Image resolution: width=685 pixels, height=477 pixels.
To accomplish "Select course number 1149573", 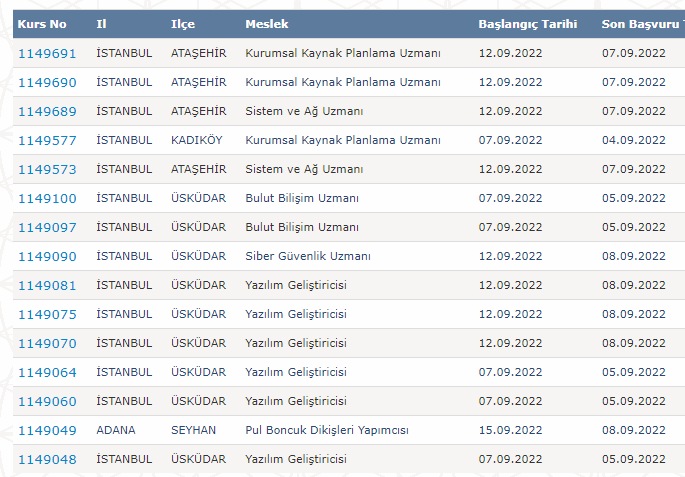I will click(47, 169).
